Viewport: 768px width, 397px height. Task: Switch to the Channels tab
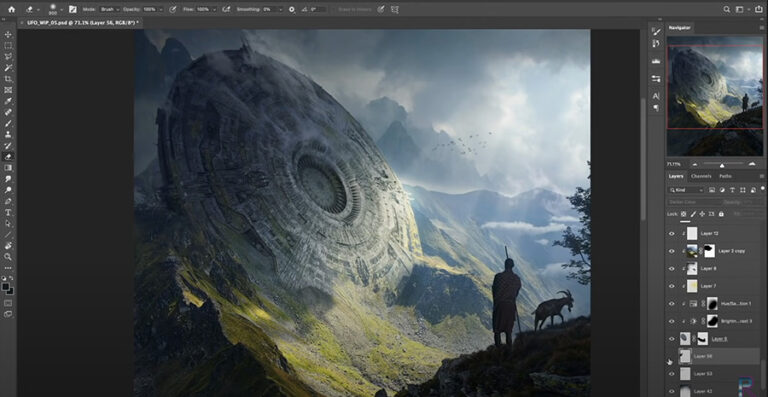(x=701, y=176)
